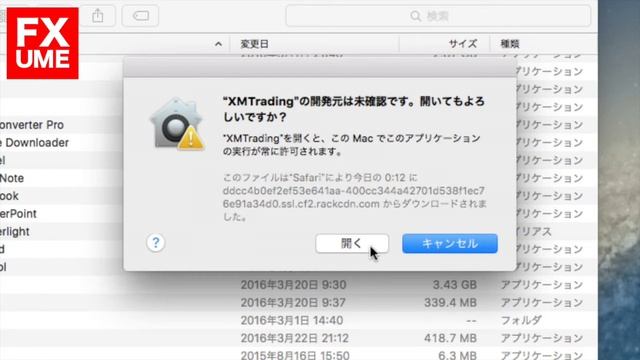
Task: Open help with the question mark button
Action: tap(156, 243)
